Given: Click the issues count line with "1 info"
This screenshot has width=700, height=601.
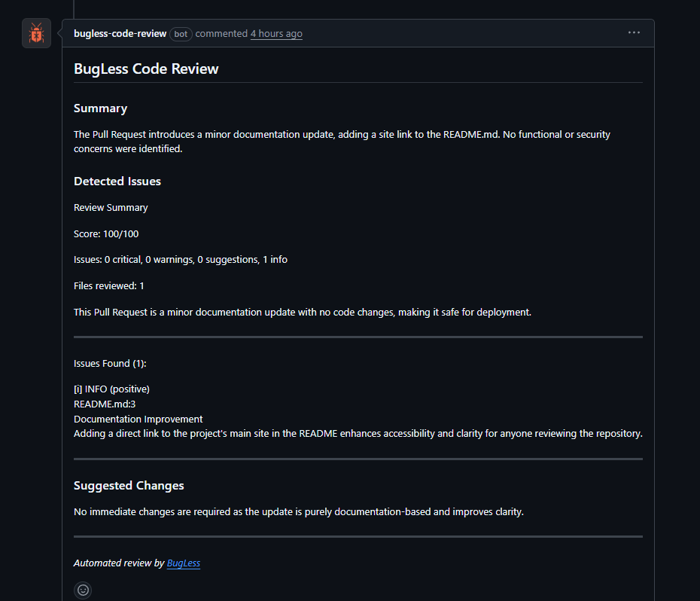Looking at the screenshot, I should (x=181, y=259).
